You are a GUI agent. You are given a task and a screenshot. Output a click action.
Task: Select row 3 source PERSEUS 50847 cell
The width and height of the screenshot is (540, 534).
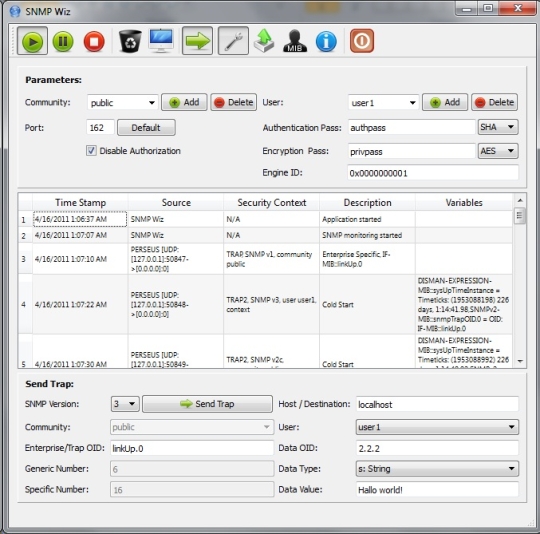pyautogui.click(x=176, y=259)
